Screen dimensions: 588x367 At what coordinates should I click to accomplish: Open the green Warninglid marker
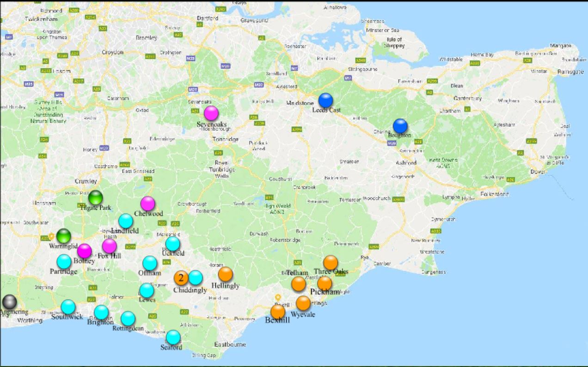pyautogui.click(x=64, y=236)
